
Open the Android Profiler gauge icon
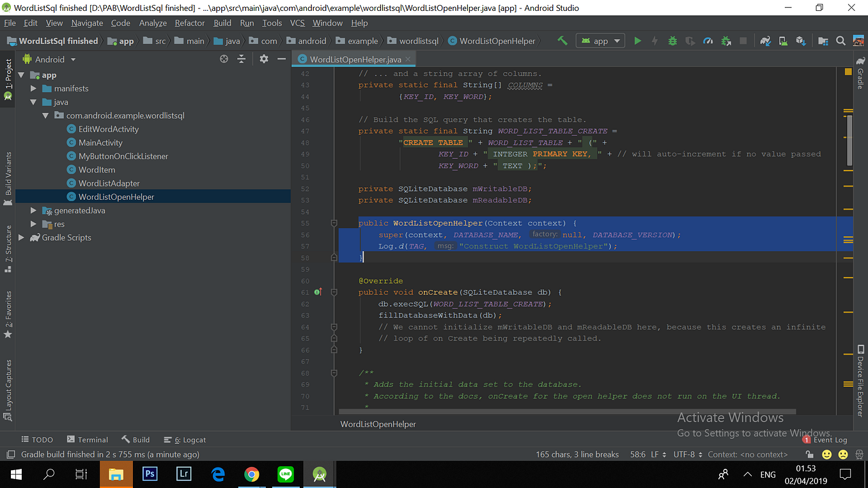[708, 40]
